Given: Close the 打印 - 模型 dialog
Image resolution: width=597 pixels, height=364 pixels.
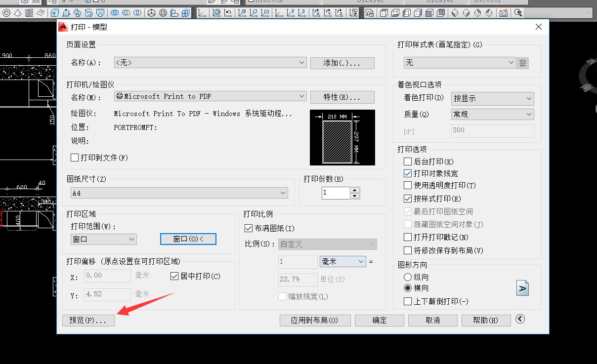Looking at the screenshot, I should (x=539, y=27).
